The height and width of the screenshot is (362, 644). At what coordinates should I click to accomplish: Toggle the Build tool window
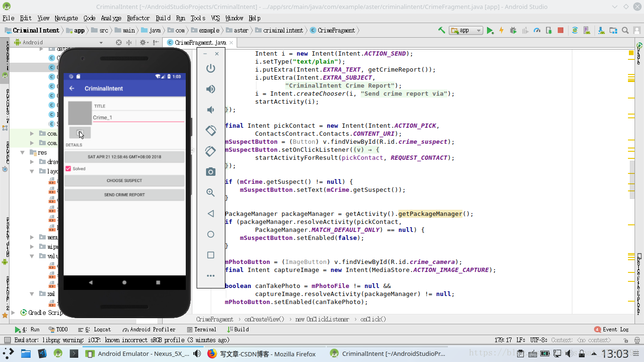[x=238, y=329]
